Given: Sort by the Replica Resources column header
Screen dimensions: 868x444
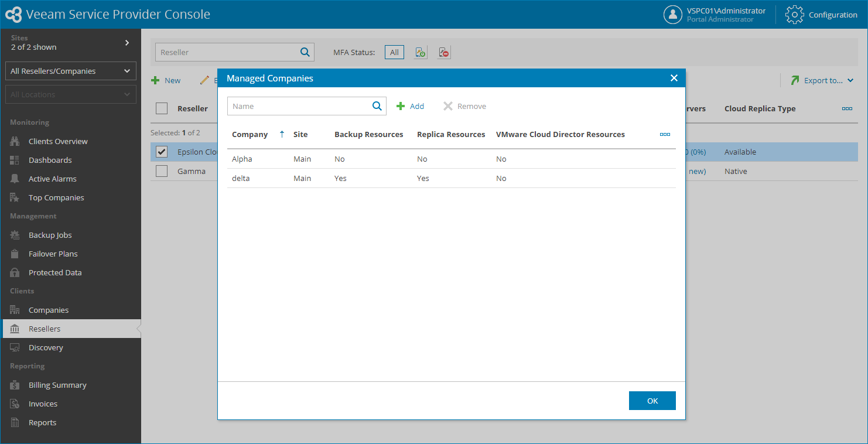Looking at the screenshot, I should click(451, 134).
